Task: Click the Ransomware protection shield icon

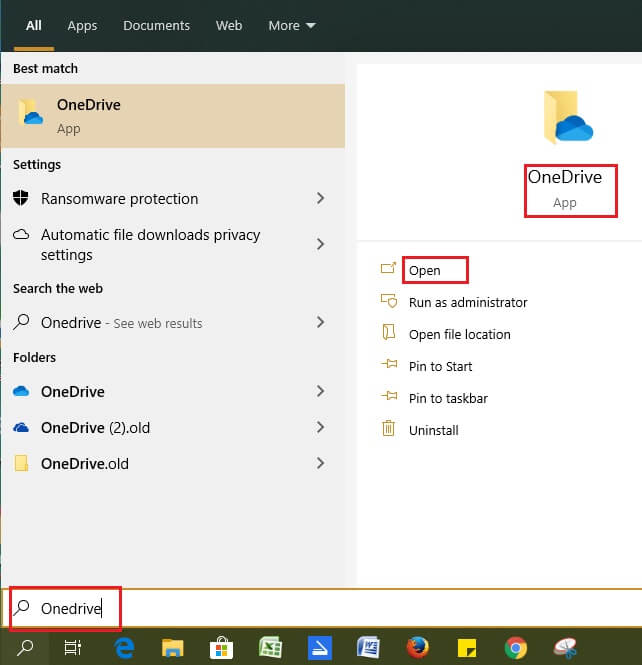Action: (21, 198)
